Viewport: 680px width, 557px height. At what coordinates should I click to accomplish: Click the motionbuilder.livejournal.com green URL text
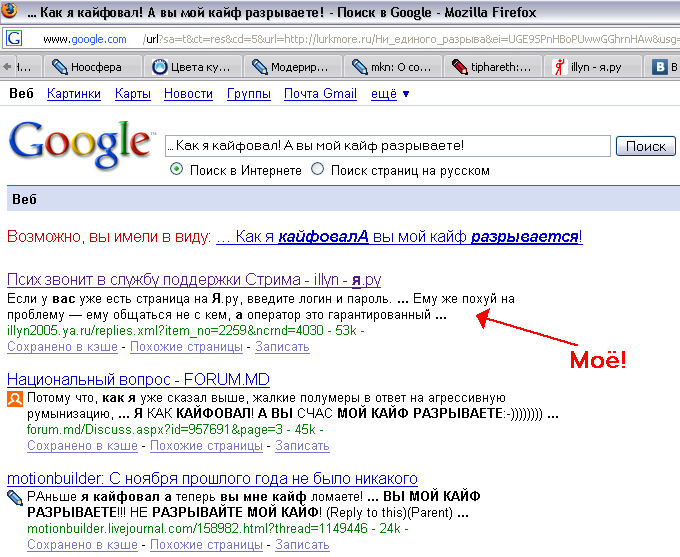coord(197,528)
